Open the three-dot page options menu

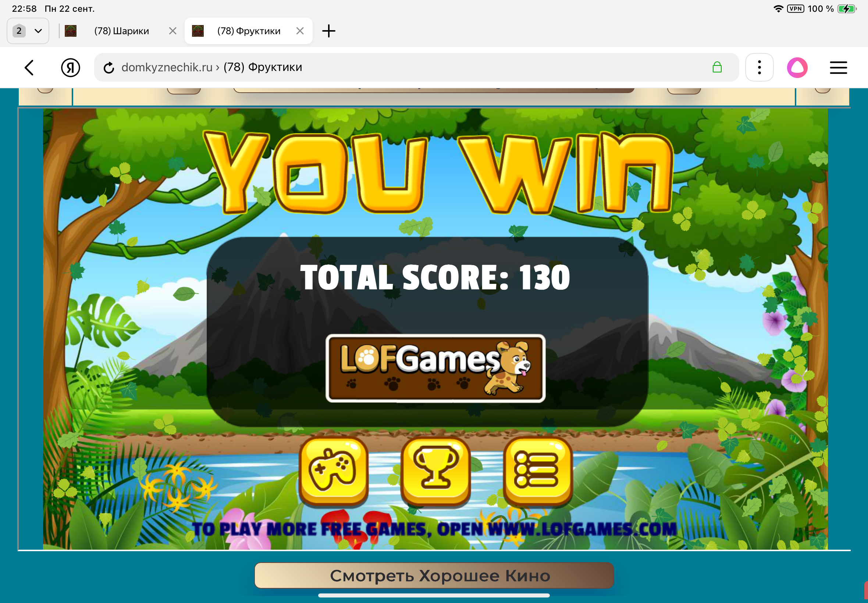(759, 68)
